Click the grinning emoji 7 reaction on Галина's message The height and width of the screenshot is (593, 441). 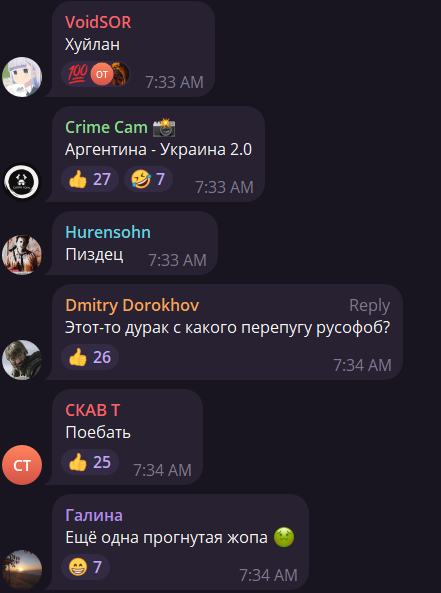(85, 567)
